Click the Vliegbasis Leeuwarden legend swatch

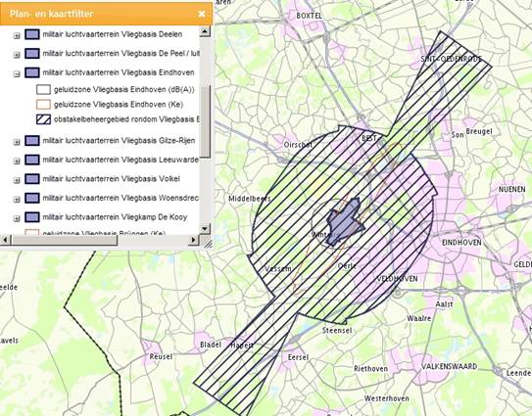[32, 160]
